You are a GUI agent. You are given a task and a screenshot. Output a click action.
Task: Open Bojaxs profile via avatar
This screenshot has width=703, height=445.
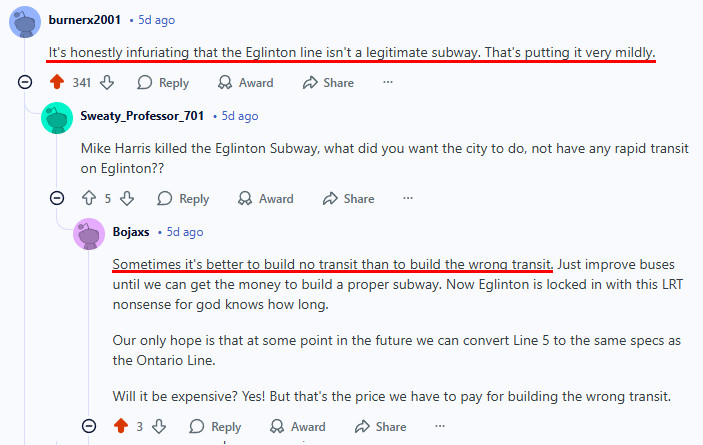pyautogui.click(x=90, y=233)
